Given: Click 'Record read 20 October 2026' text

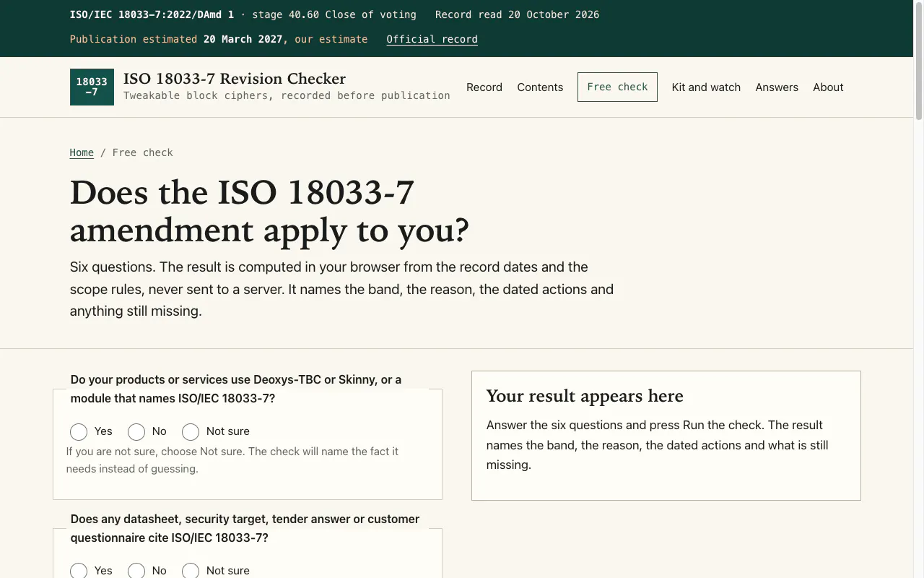Looking at the screenshot, I should (517, 14).
